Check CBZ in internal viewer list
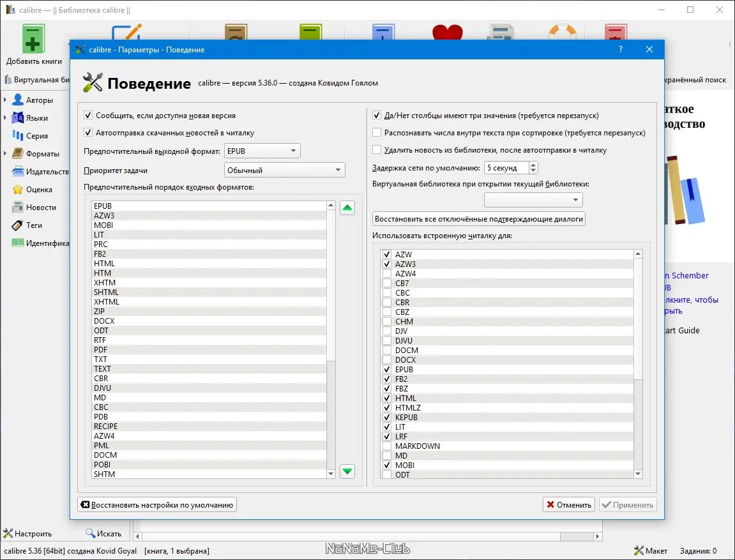 (x=387, y=312)
